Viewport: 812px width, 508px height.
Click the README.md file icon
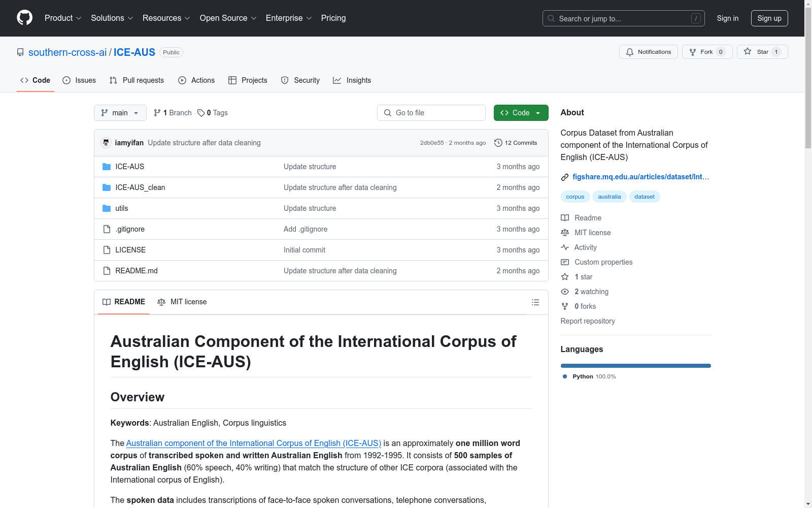coord(107,271)
